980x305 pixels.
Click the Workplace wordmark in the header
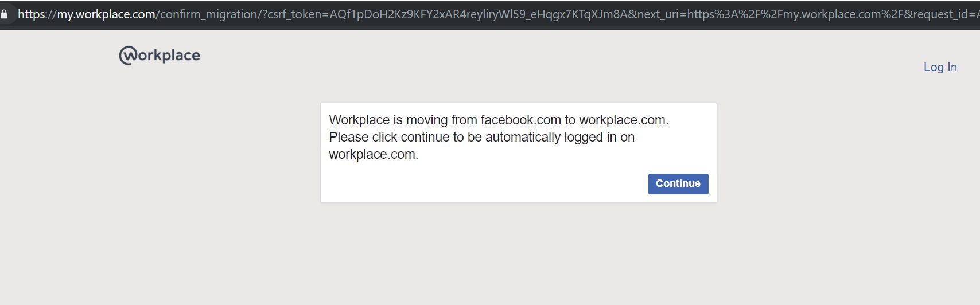pyautogui.click(x=160, y=56)
